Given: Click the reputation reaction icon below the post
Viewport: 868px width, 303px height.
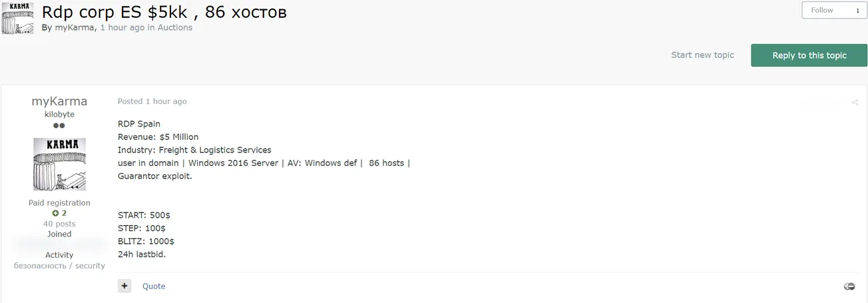Looking at the screenshot, I should pos(849,286).
